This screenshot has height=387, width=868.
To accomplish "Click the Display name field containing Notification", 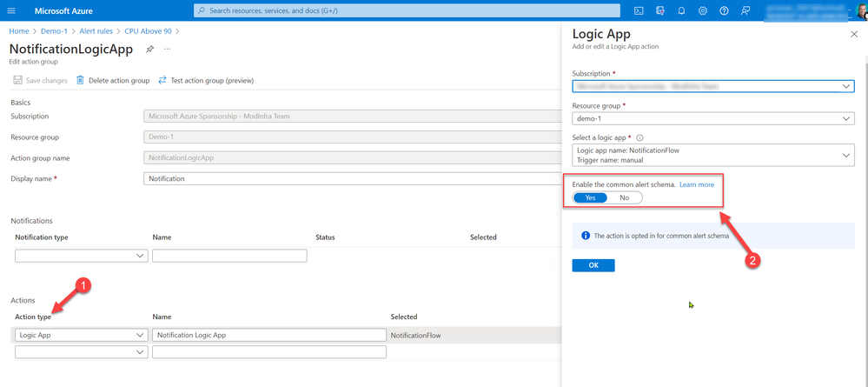I will coord(353,179).
